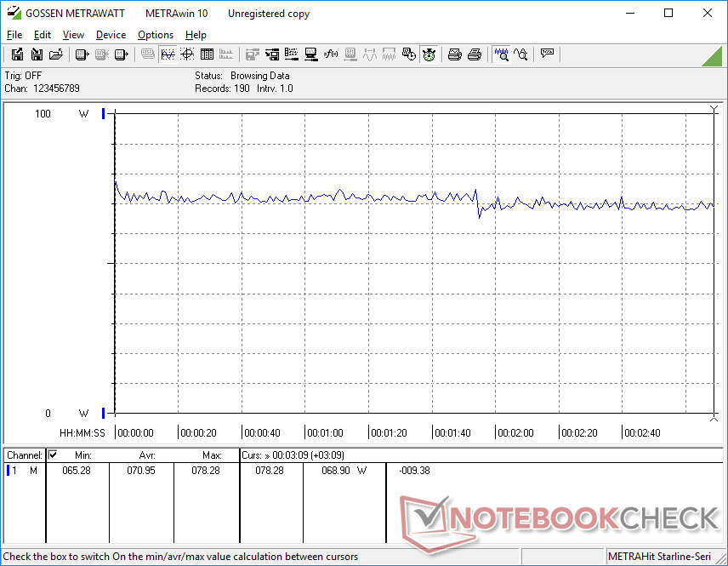Click the Min value 065.28
Image resolution: width=728 pixels, height=566 pixels.
click(77, 471)
